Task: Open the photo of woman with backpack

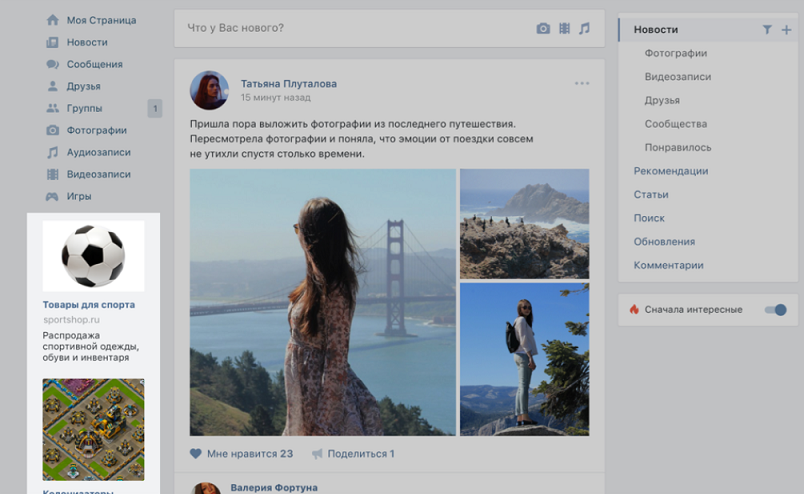Action: (x=525, y=360)
